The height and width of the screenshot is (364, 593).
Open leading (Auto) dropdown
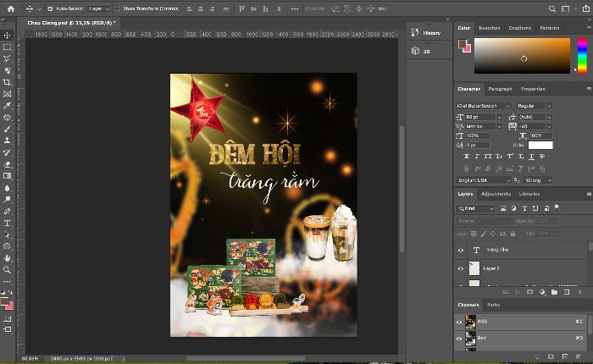pyautogui.click(x=549, y=117)
